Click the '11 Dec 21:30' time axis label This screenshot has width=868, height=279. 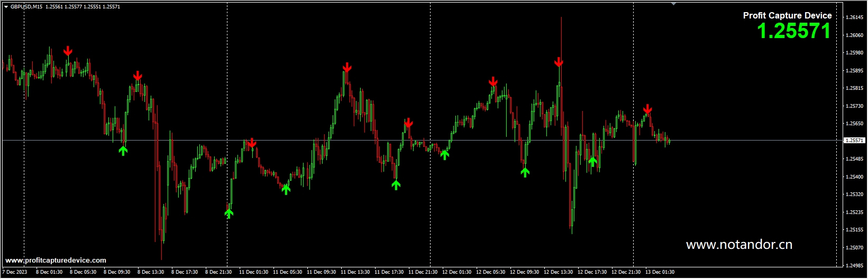tap(423, 272)
